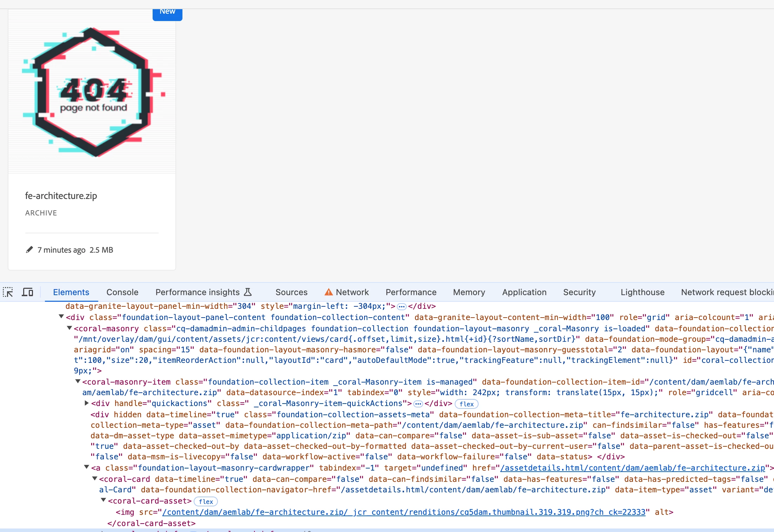Collapse the coral-masonry element node
Screen dimensions: 774x532
tap(69, 328)
